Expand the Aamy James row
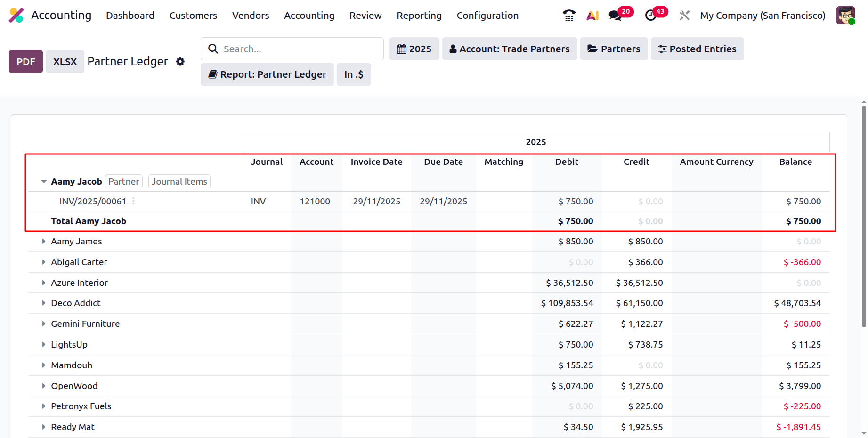868x438 pixels. (x=44, y=241)
